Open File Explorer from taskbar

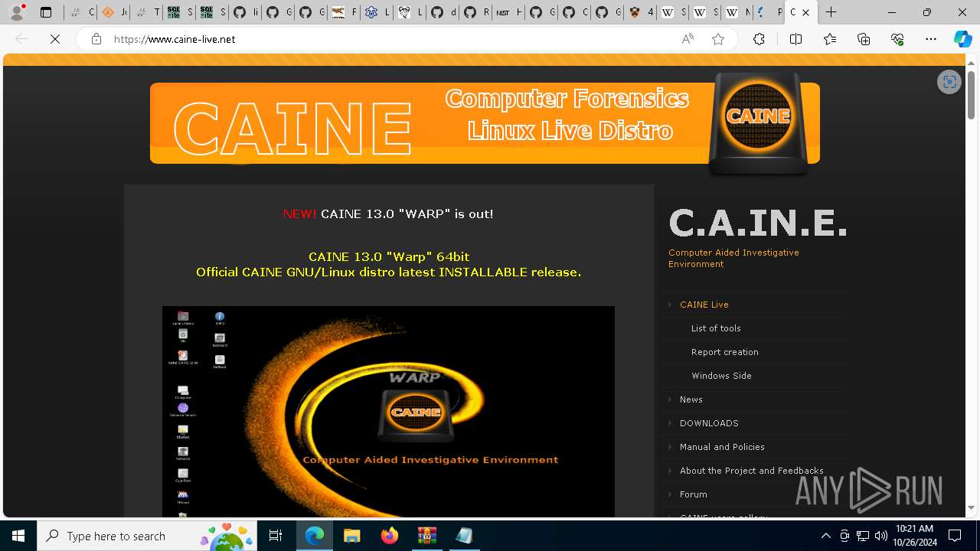[351, 536]
